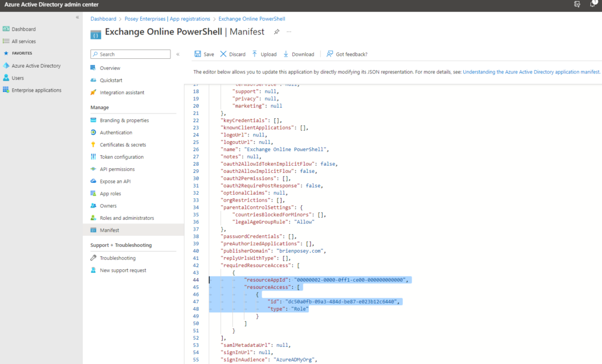
Task: Click the search field in app menu
Action: (131, 54)
